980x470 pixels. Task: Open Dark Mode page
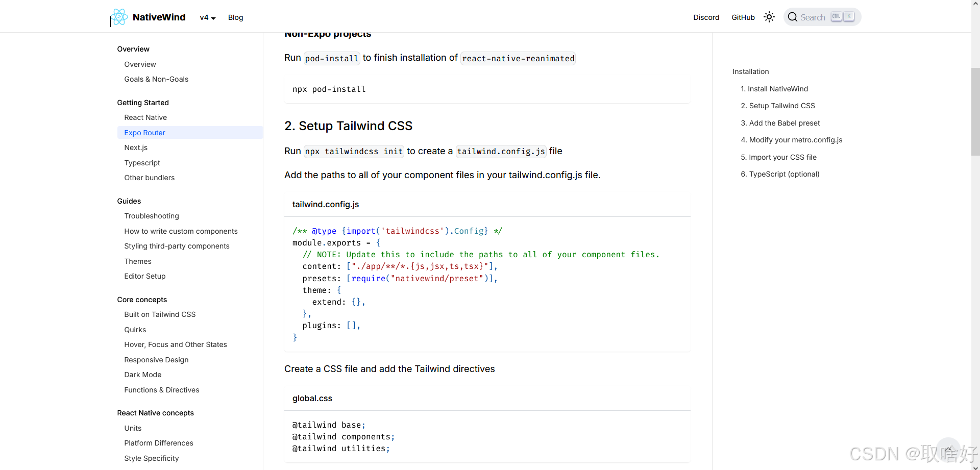[x=142, y=375]
